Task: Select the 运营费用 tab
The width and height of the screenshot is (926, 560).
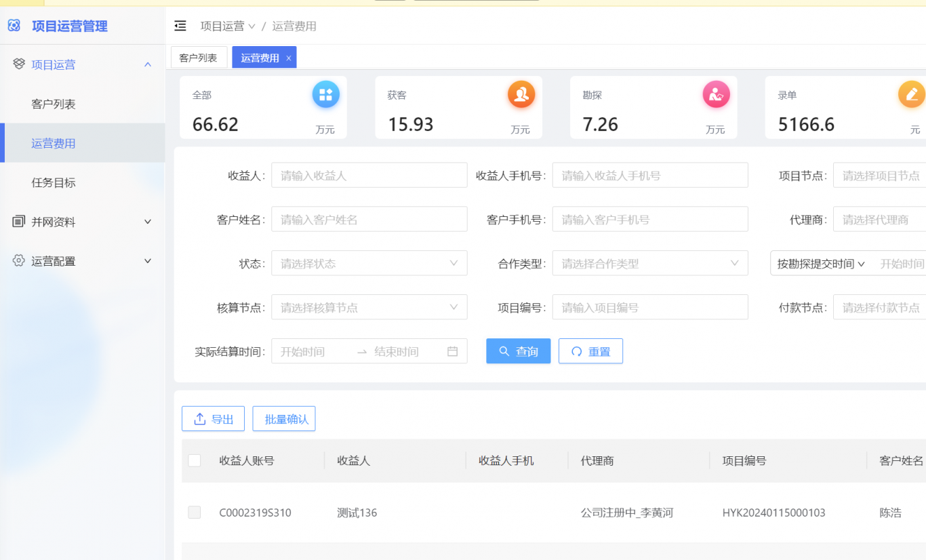Action: 260,58
